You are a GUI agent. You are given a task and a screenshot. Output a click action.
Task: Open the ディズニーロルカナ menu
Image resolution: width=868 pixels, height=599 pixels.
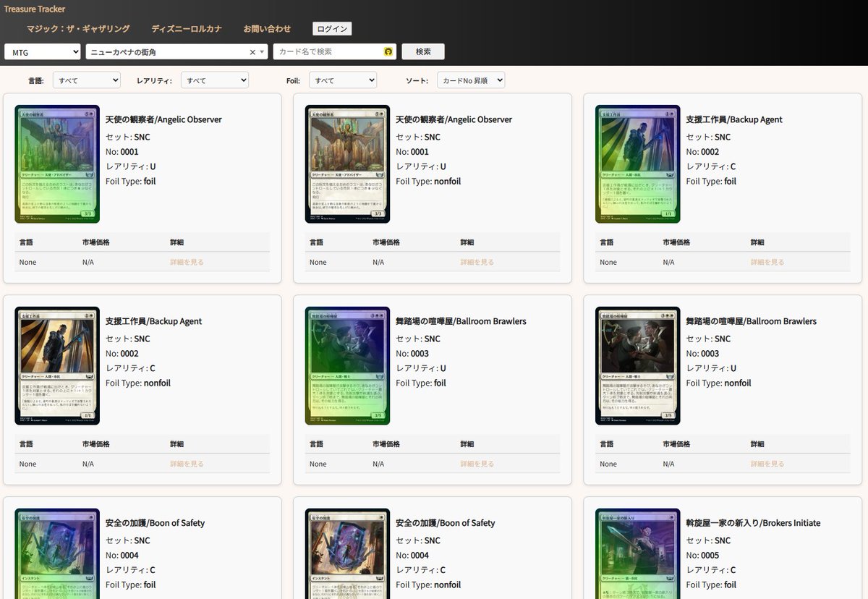187,28
